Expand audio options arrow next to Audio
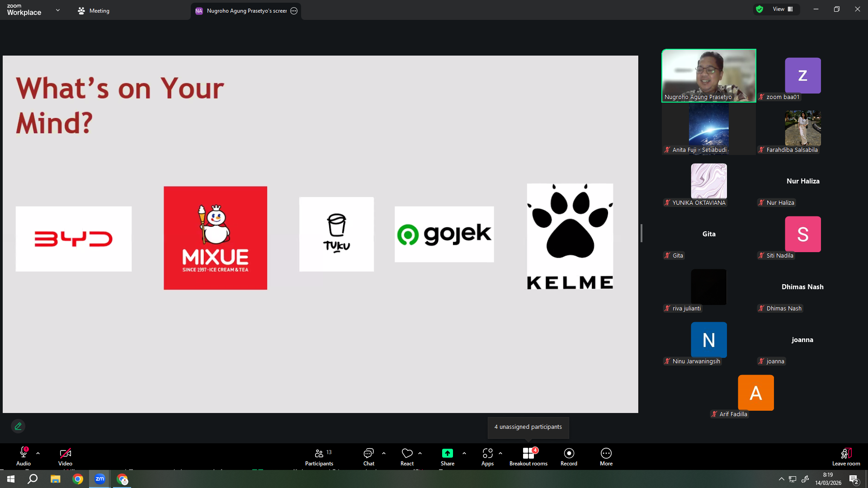This screenshot has height=488, width=868. tap(38, 453)
